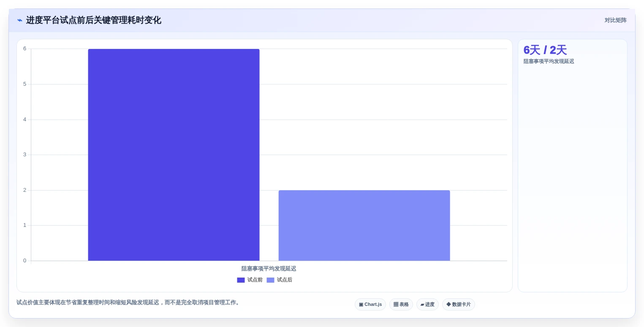Toggle the 试点前 legend swatch

pos(241,280)
